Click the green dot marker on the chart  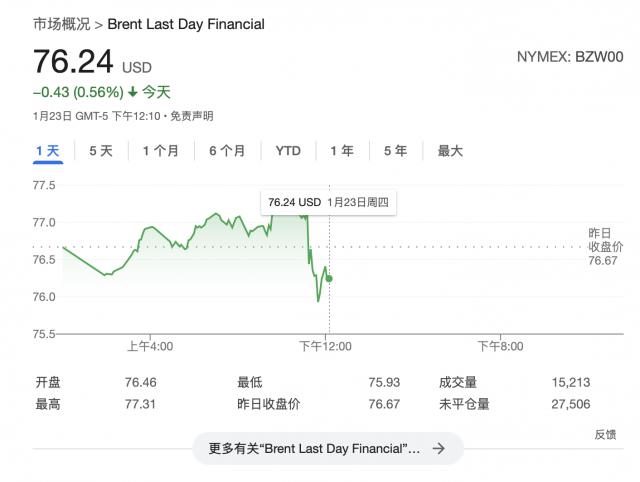(329, 278)
